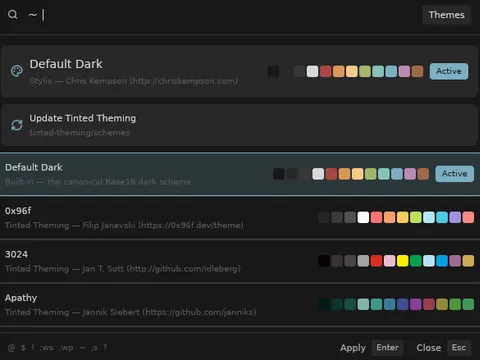Click lavender swatch in 0x96f row

(x=455, y=217)
